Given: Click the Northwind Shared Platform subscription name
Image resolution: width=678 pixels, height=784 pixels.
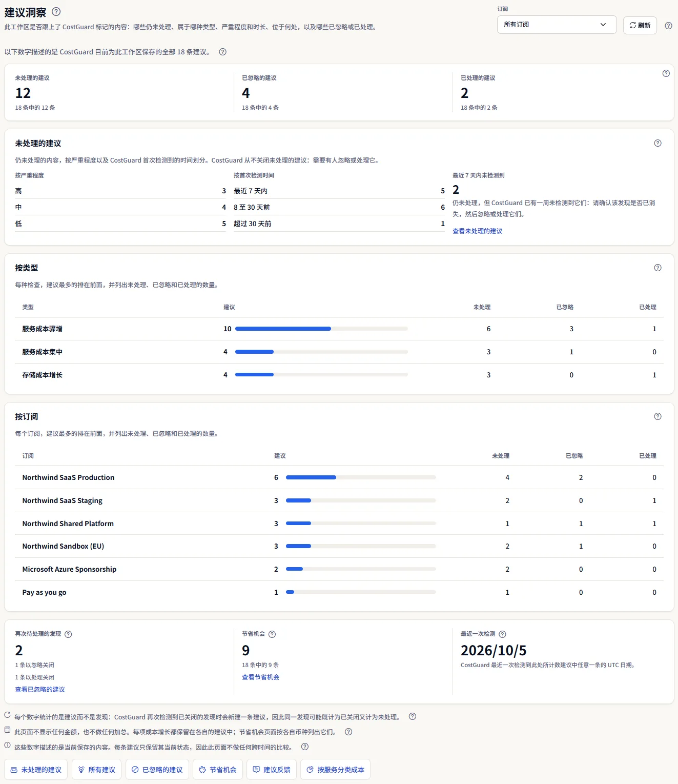Looking at the screenshot, I should (68, 524).
